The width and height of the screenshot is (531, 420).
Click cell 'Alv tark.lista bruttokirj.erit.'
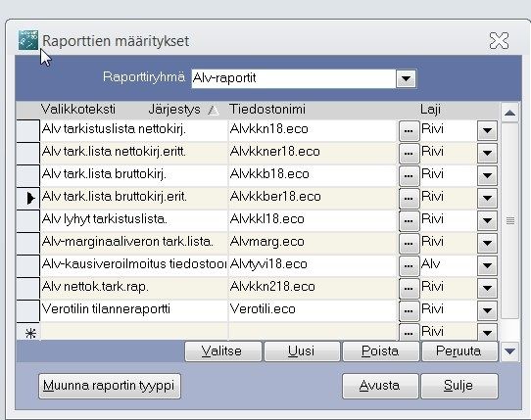(134, 198)
